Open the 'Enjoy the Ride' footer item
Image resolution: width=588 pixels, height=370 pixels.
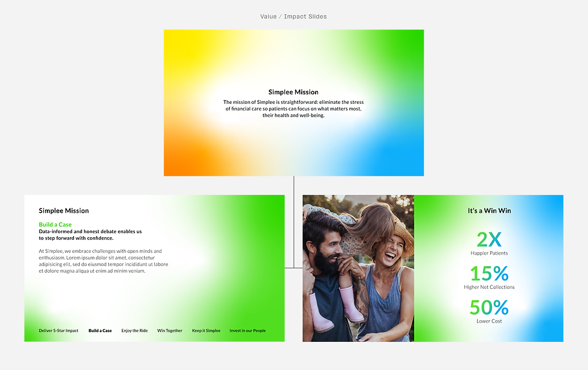(x=134, y=330)
